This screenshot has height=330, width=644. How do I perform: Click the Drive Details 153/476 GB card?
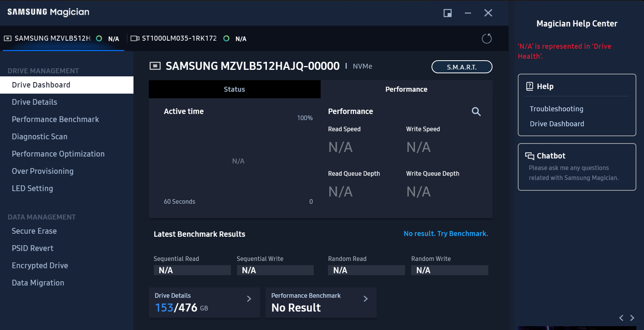[204, 302]
